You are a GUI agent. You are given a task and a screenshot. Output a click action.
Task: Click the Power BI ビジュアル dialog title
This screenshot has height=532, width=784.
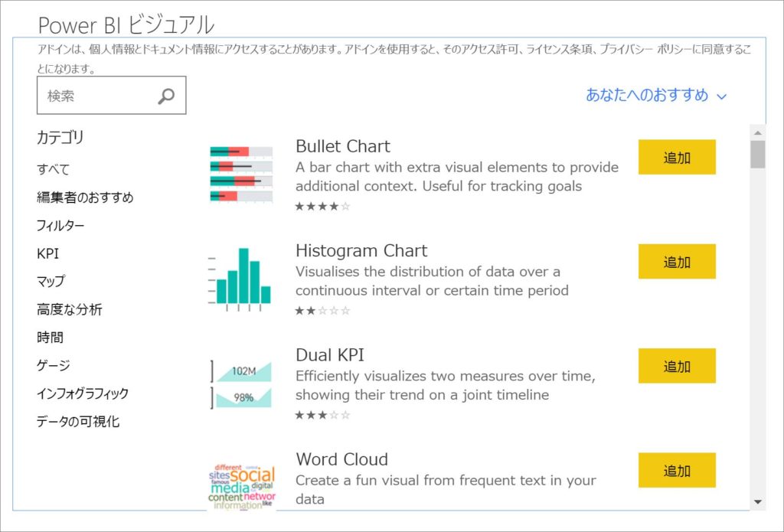pos(126,24)
